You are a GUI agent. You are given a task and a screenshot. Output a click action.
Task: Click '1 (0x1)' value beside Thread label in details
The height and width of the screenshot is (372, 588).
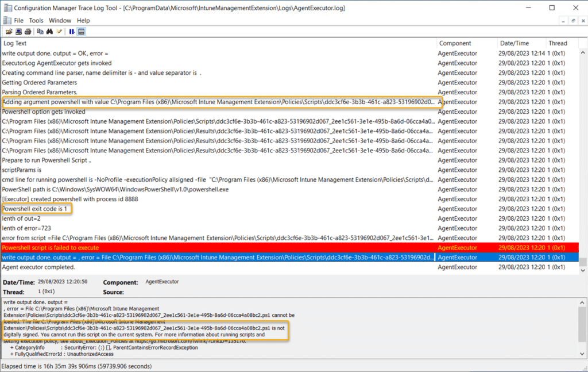click(46, 292)
